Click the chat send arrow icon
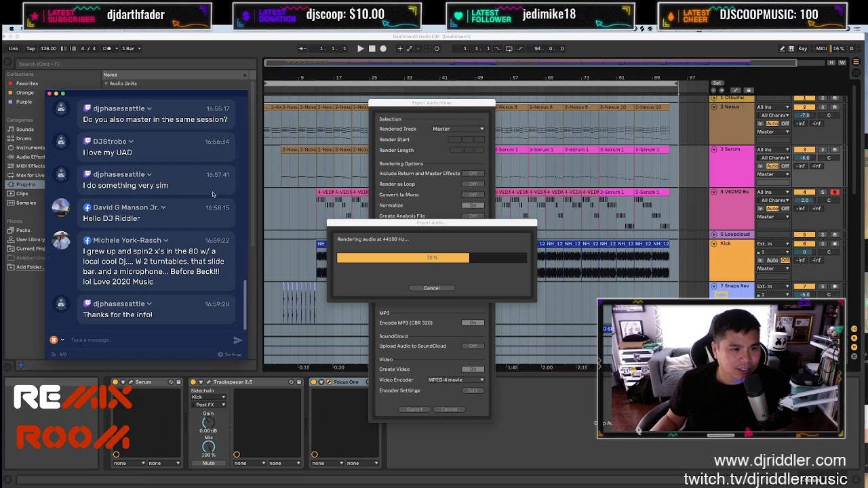The image size is (868, 488). click(237, 340)
